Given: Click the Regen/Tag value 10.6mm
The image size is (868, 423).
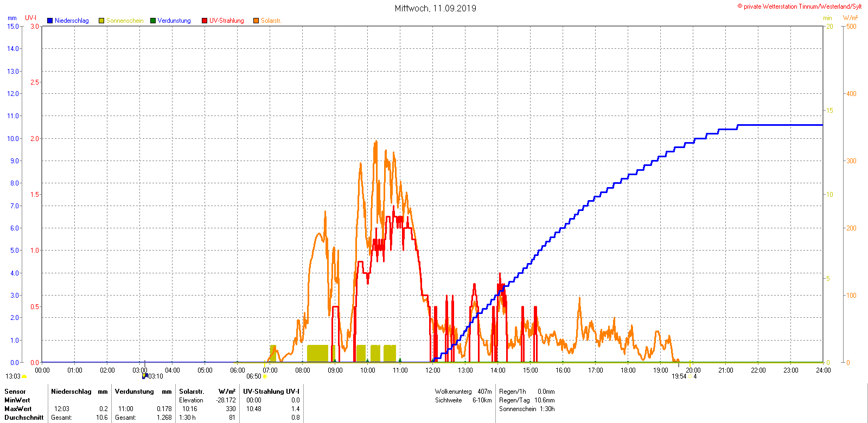Looking at the screenshot, I should click(545, 400).
